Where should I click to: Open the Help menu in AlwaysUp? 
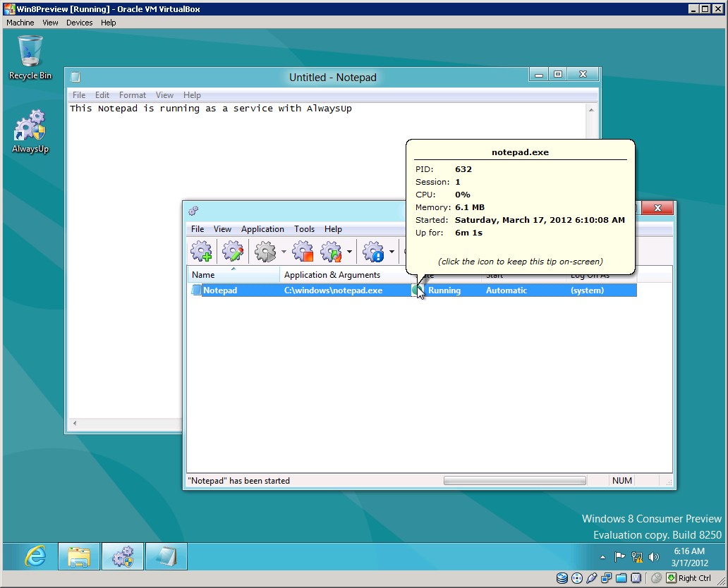(x=333, y=229)
